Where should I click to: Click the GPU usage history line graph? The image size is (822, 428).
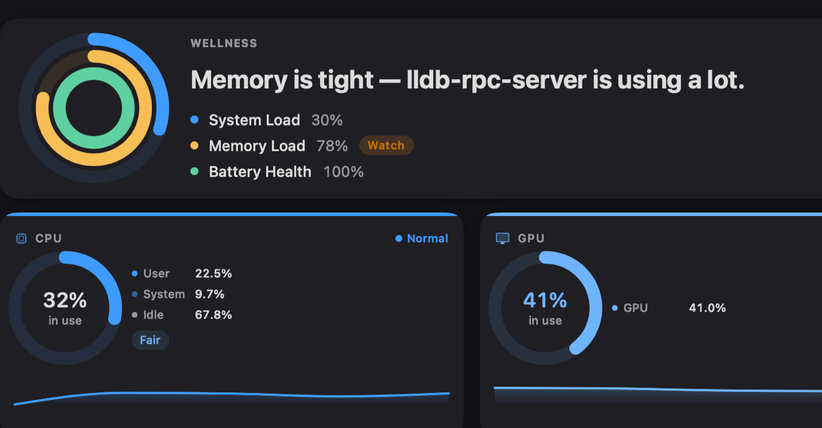click(658, 394)
